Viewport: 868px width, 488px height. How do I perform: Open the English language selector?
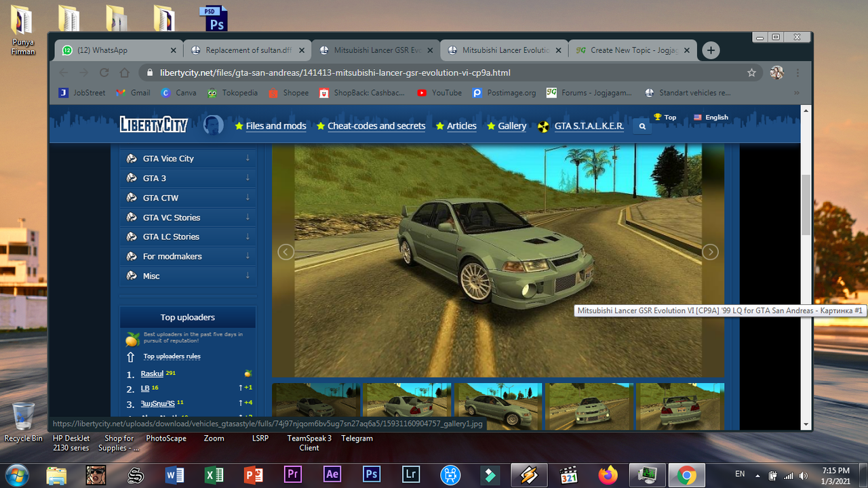pos(711,117)
